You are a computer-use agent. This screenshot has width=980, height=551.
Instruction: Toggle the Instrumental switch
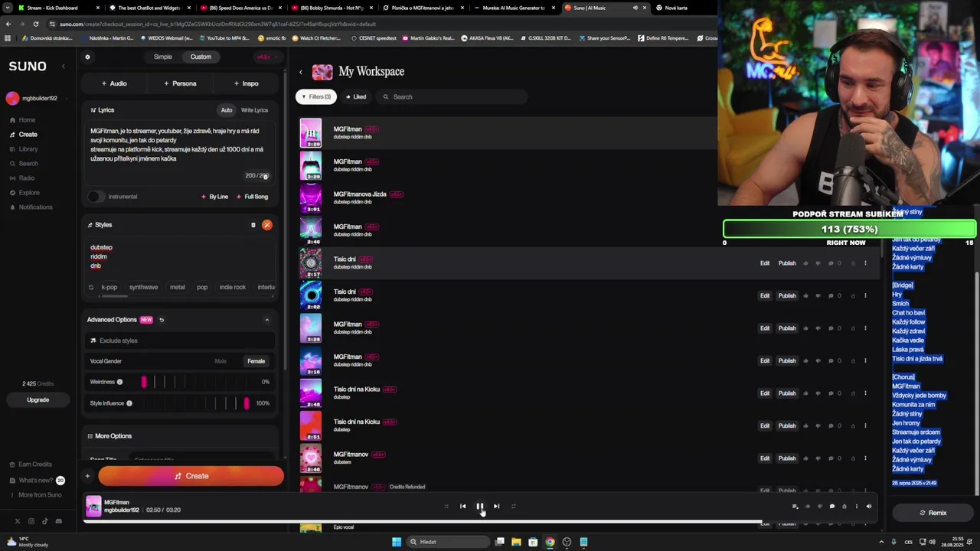(95, 197)
